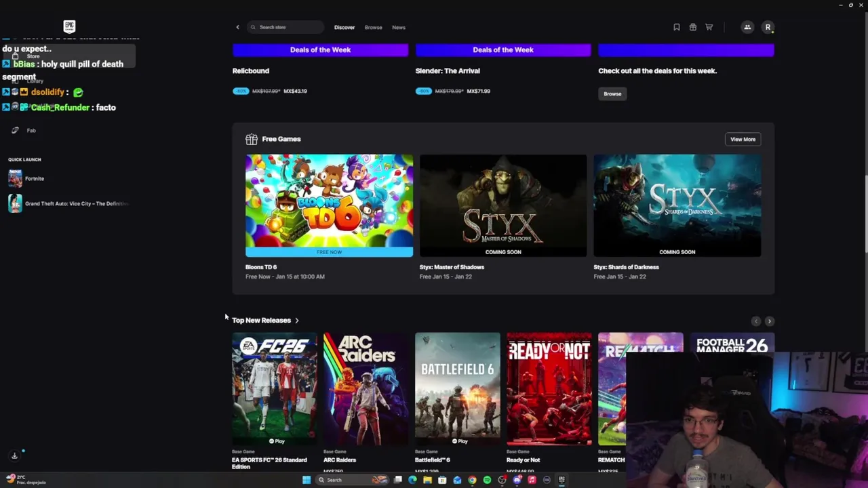
Task: Go back using the store back arrow
Action: [237, 27]
